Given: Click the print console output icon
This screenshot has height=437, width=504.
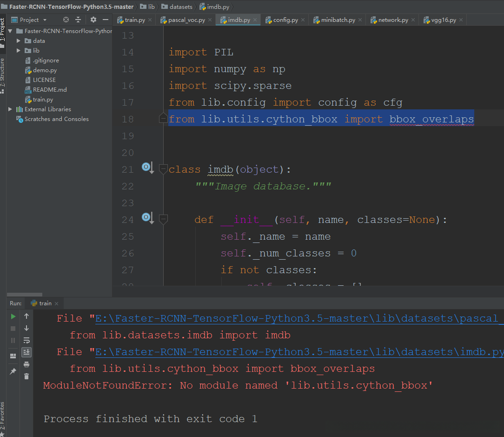Looking at the screenshot, I should click(x=27, y=364).
